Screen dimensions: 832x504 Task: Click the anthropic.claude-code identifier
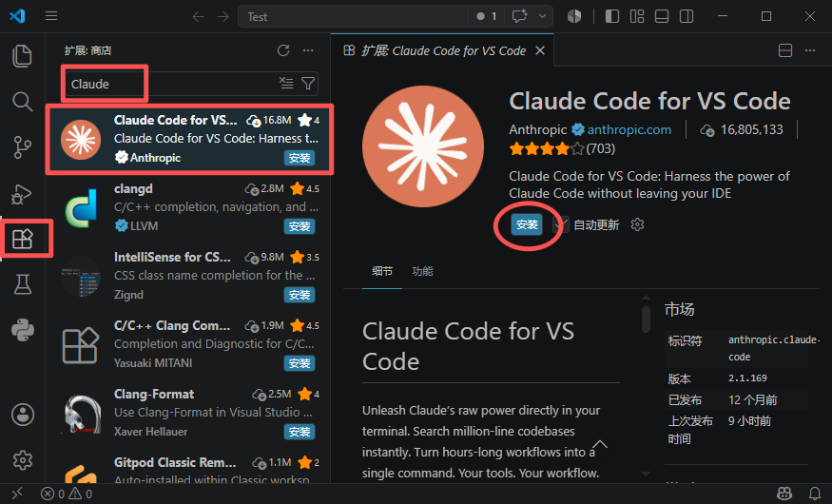[774, 348]
